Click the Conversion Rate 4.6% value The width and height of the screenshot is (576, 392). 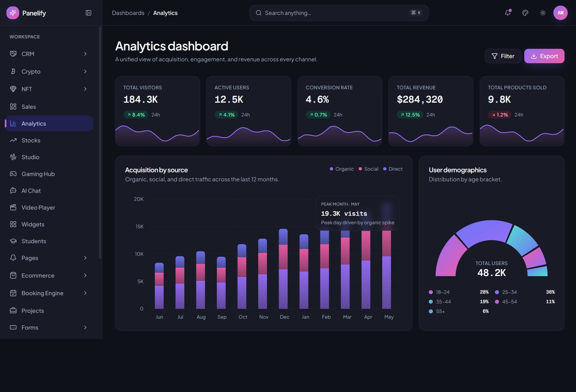pyautogui.click(x=317, y=99)
